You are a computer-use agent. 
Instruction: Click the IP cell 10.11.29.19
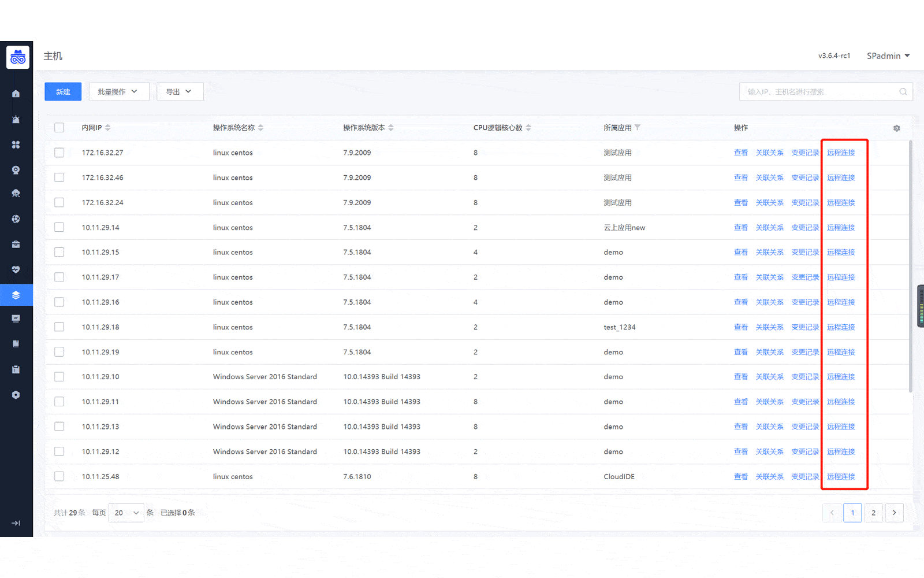coord(100,352)
